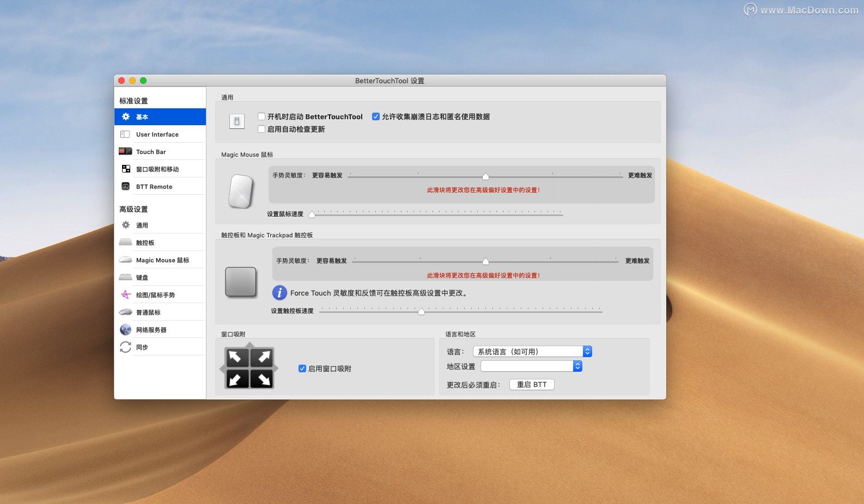Click the red warning text under Magic Mouse slider
This screenshot has width=864, height=504.
(x=483, y=190)
